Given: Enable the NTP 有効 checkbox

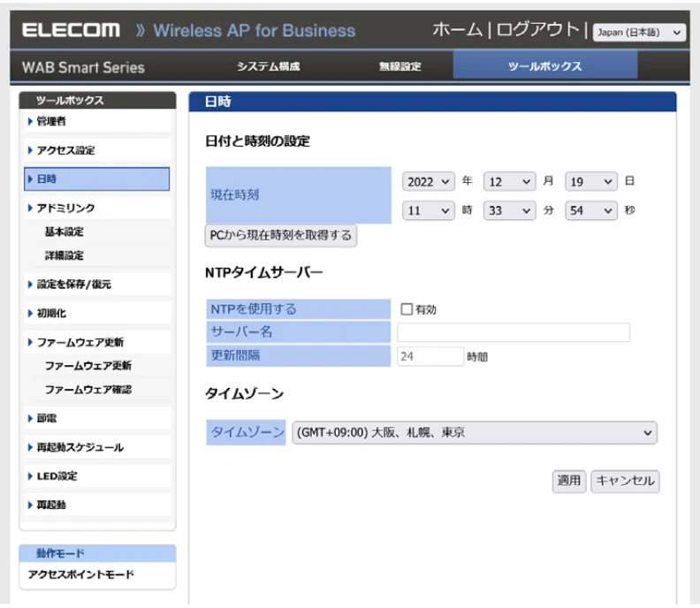Looking at the screenshot, I should [407, 309].
